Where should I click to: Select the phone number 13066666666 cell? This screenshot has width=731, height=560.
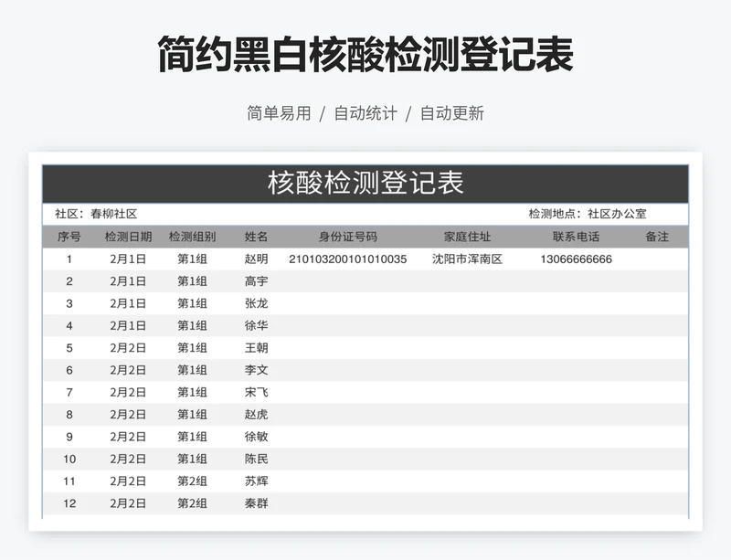point(577,259)
